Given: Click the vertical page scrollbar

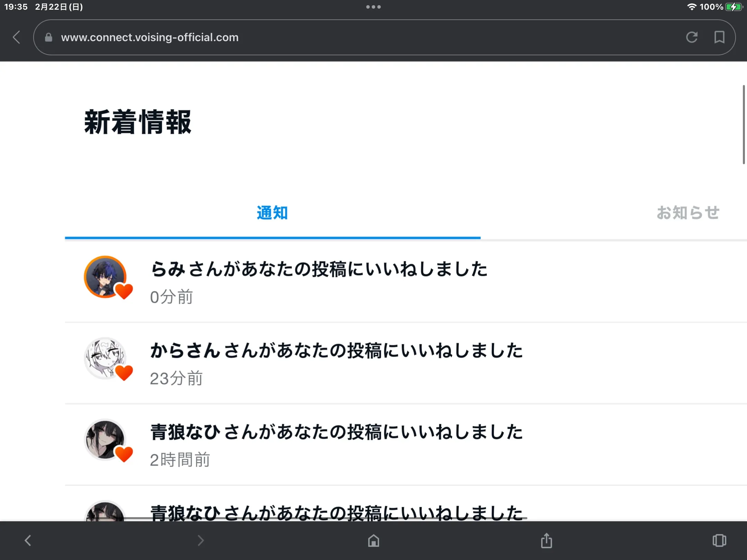Looking at the screenshot, I should tap(743, 124).
